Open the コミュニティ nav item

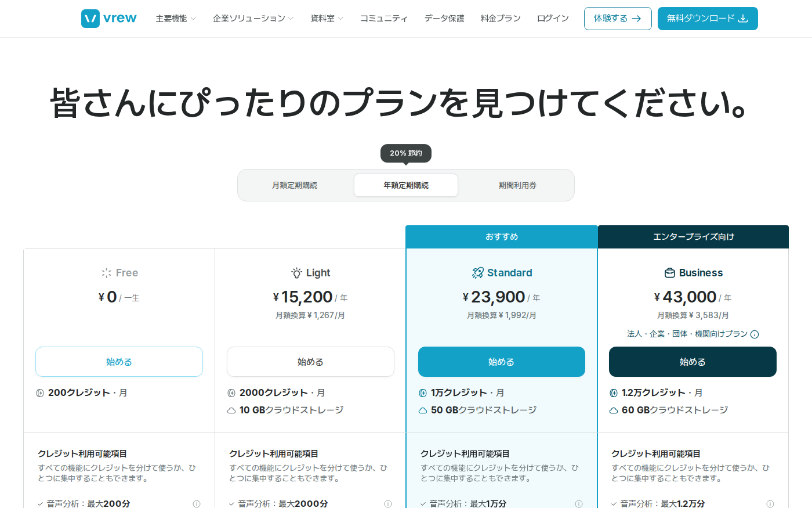384,19
